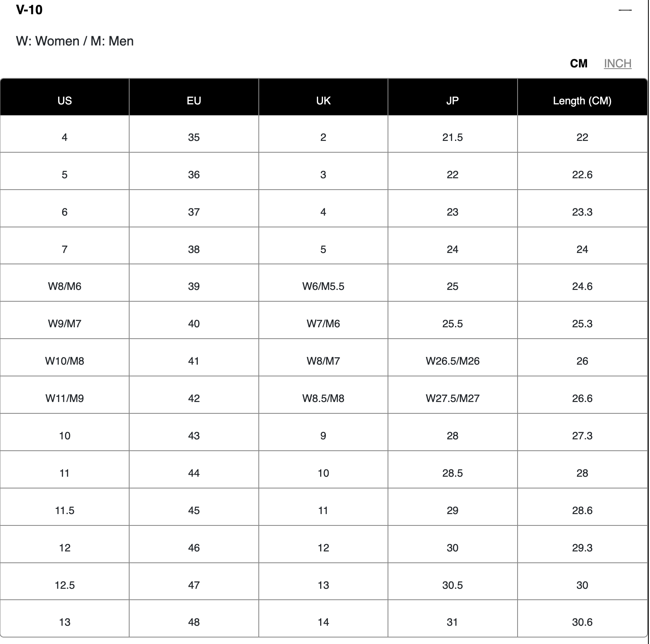
Task: Click the W27.5/M27 JP size cell
Action: pos(453,398)
